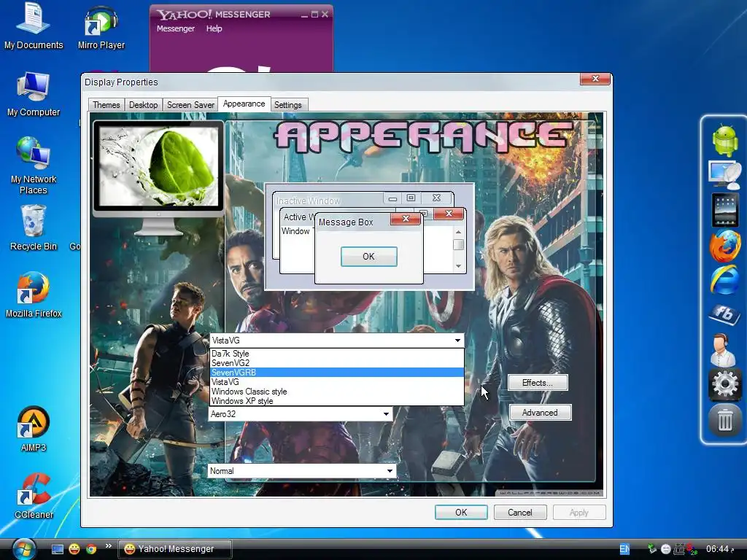
Task: Launch the Mirro Player shortcut
Action: [x=101, y=26]
